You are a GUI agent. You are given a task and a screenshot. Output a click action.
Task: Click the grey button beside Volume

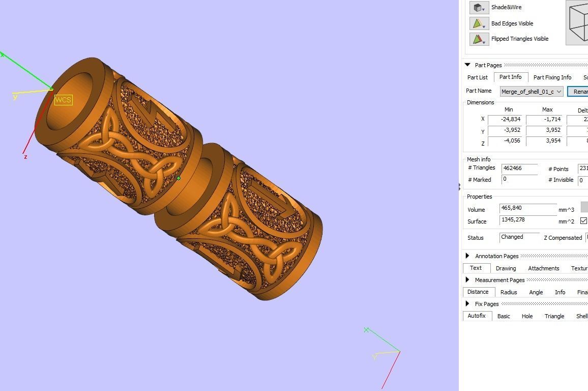pyautogui.click(x=584, y=207)
